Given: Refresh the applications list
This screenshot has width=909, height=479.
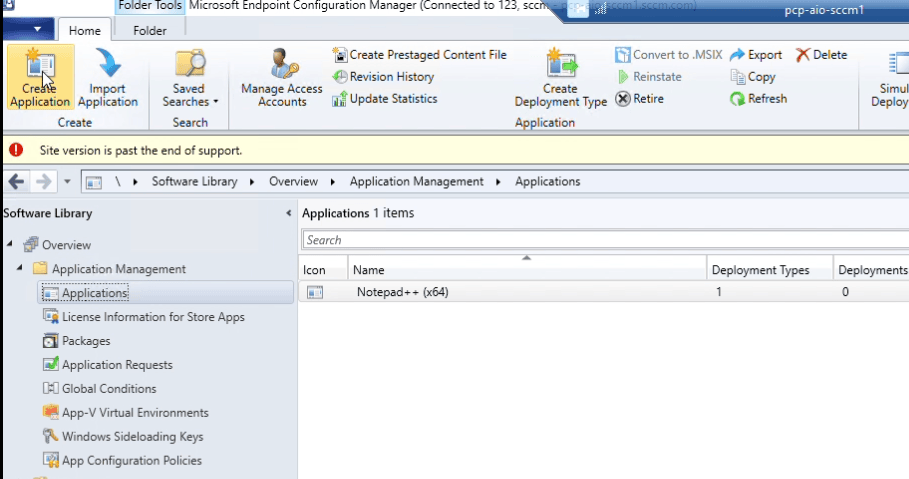Looking at the screenshot, I should 758,99.
